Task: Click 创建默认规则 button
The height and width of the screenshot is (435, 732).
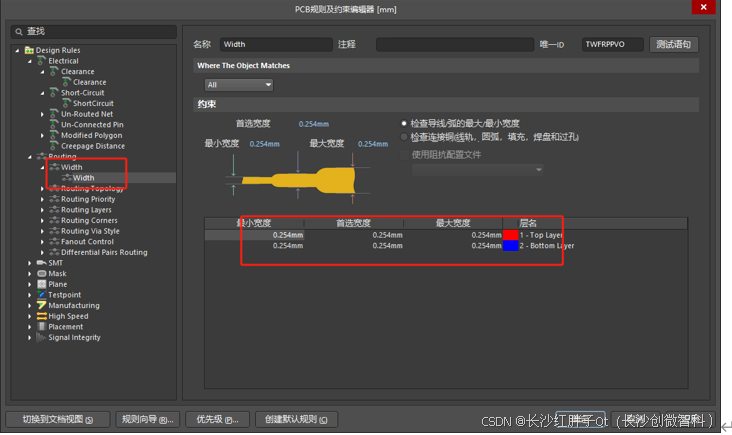Action: pos(296,419)
